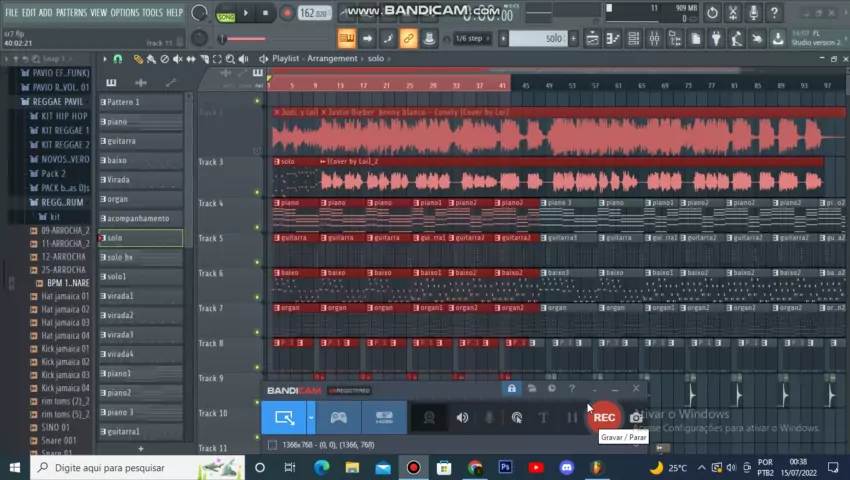850x480 pixels.
Task: Toggle Bandicam speaker sound icon
Action: pyautogui.click(x=462, y=417)
